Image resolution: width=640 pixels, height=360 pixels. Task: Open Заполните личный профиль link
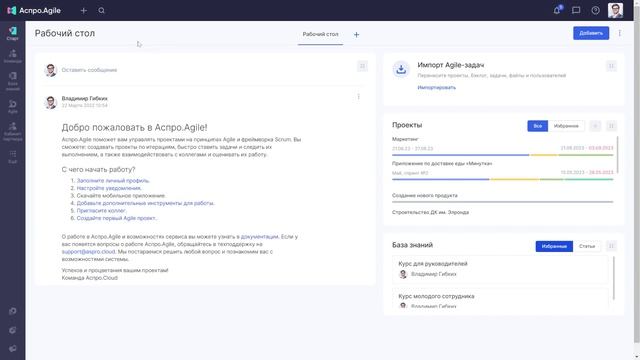113,180
